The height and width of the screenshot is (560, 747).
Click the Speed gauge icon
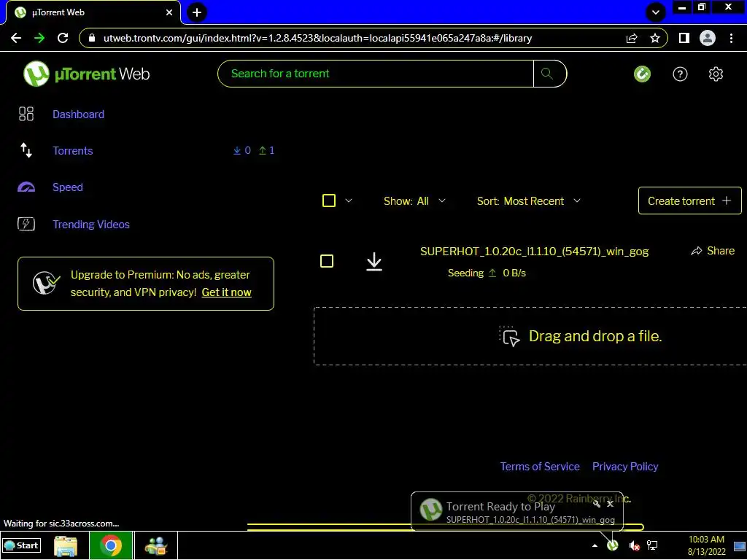[26, 187]
